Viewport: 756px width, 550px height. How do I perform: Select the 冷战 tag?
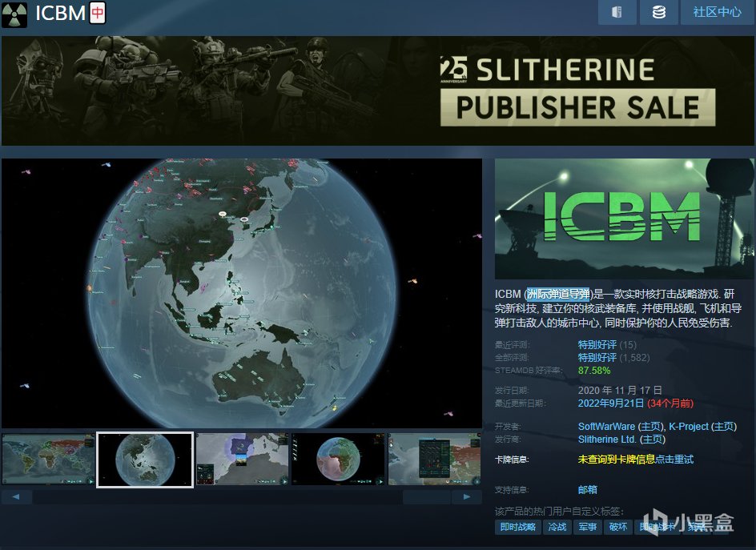(557, 527)
